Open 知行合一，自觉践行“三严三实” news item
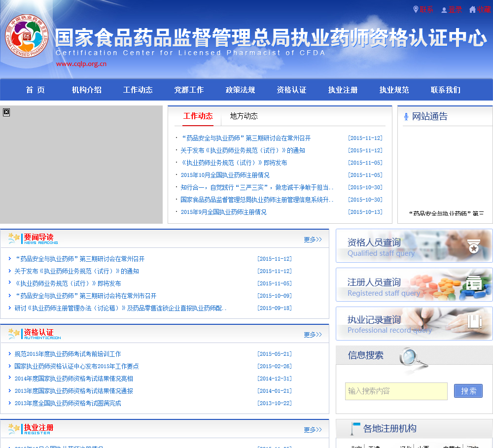493x448 pixels. (x=257, y=187)
